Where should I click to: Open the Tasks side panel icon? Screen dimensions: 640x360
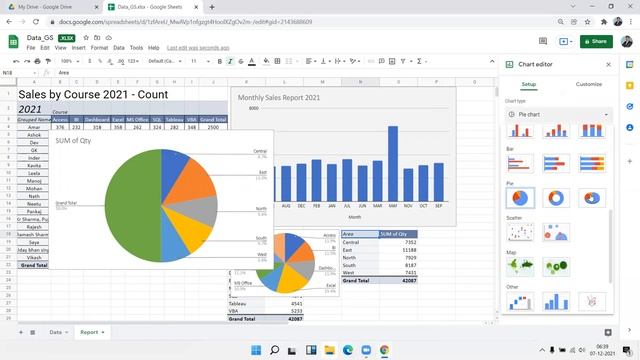630,107
